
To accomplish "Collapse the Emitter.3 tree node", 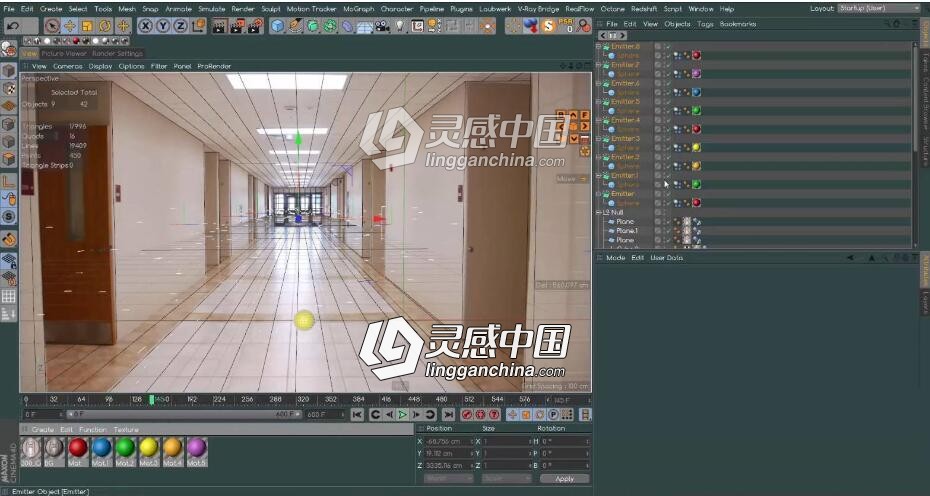I will 598,139.
